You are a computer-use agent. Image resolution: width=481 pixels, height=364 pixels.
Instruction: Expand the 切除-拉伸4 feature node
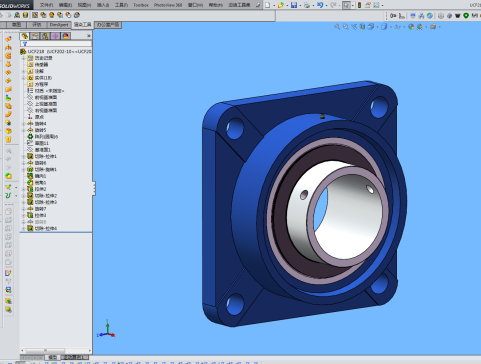(x=23, y=229)
